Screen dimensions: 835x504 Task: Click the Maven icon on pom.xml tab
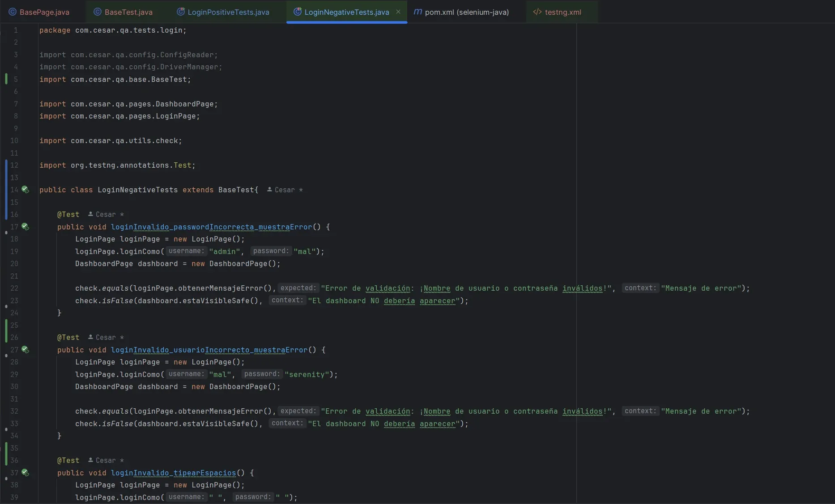click(417, 12)
